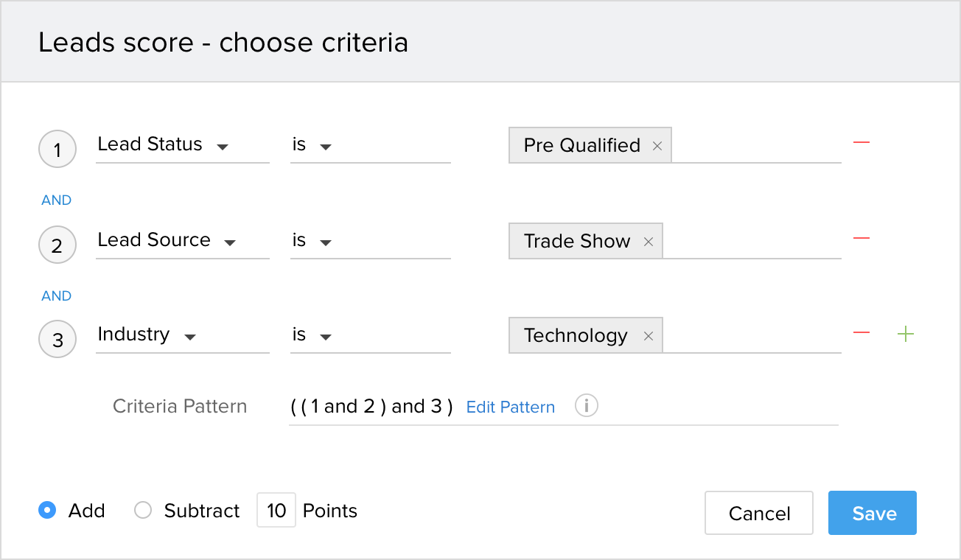
Task: Choose the Subtract radio option
Action: [x=143, y=510]
